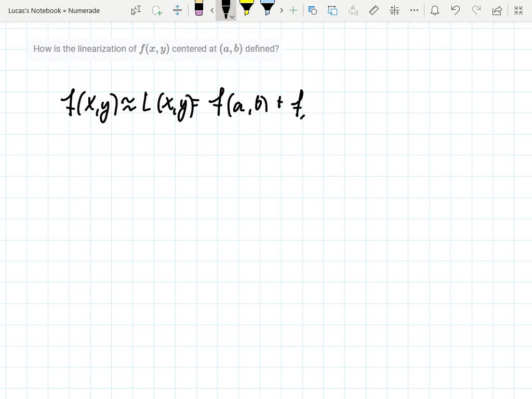Click the Ruler tool

(x=374, y=10)
